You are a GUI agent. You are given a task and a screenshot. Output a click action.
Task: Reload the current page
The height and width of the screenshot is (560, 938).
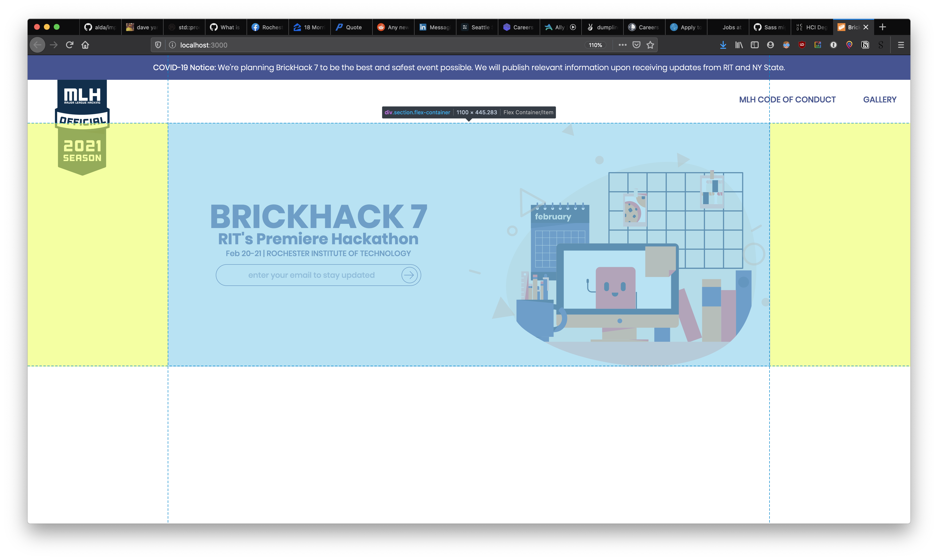(x=69, y=45)
